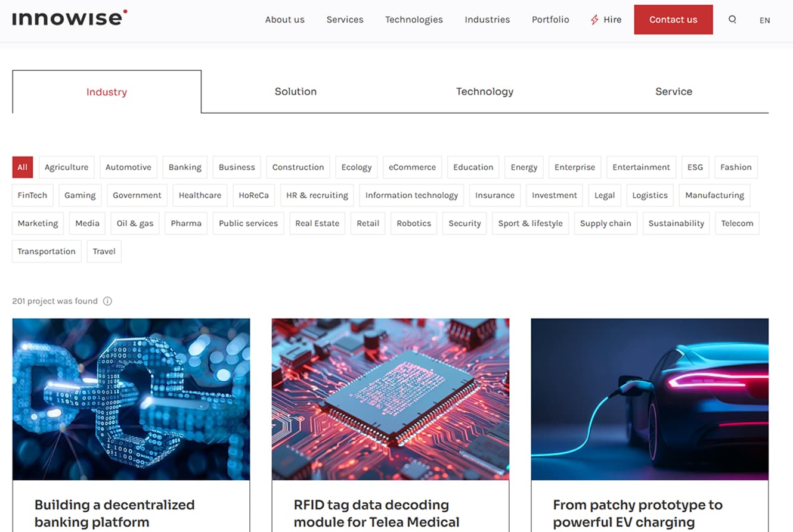The image size is (793, 532).
Task: Open the EN language selector
Action: (764, 20)
